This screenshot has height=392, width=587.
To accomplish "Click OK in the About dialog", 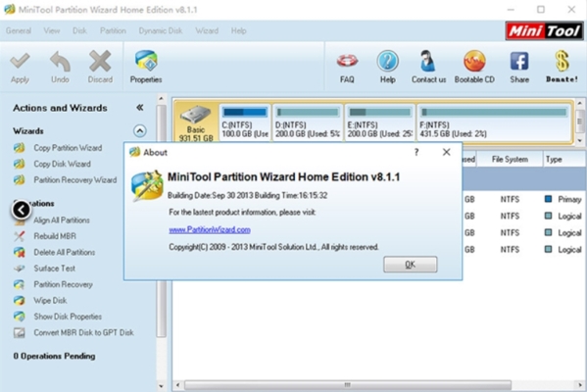I will point(410,265).
